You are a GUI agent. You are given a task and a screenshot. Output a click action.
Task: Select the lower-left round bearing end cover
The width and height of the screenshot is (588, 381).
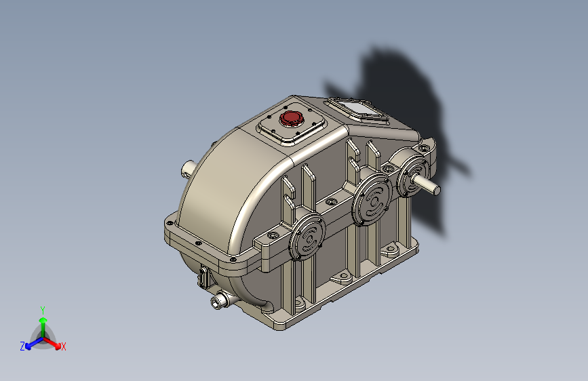(x=307, y=237)
